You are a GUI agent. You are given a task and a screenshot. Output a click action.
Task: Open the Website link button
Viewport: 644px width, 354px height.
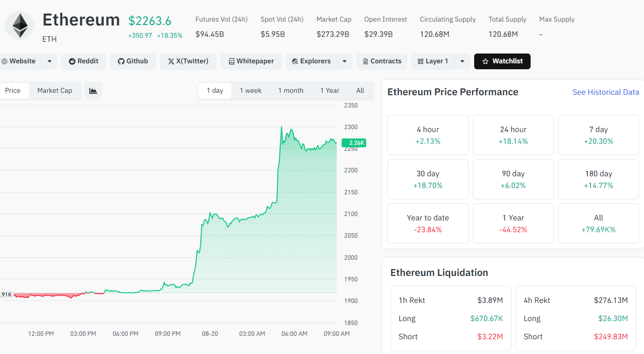(19, 61)
